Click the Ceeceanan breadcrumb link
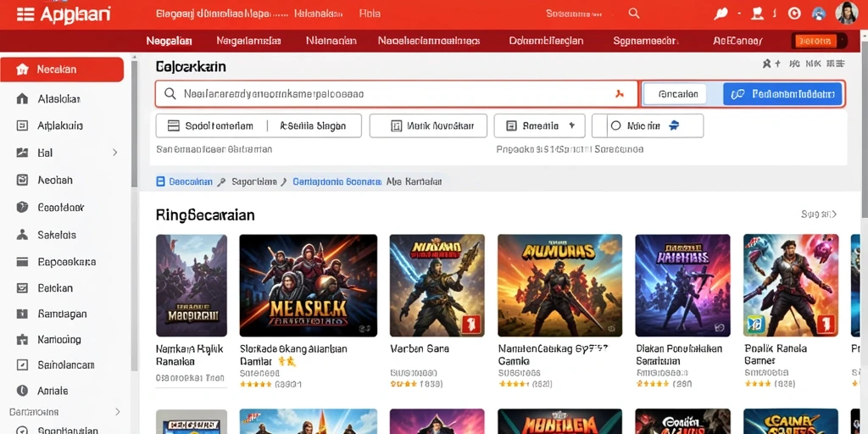Viewport: 868px width, 434px height. click(191, 181)
